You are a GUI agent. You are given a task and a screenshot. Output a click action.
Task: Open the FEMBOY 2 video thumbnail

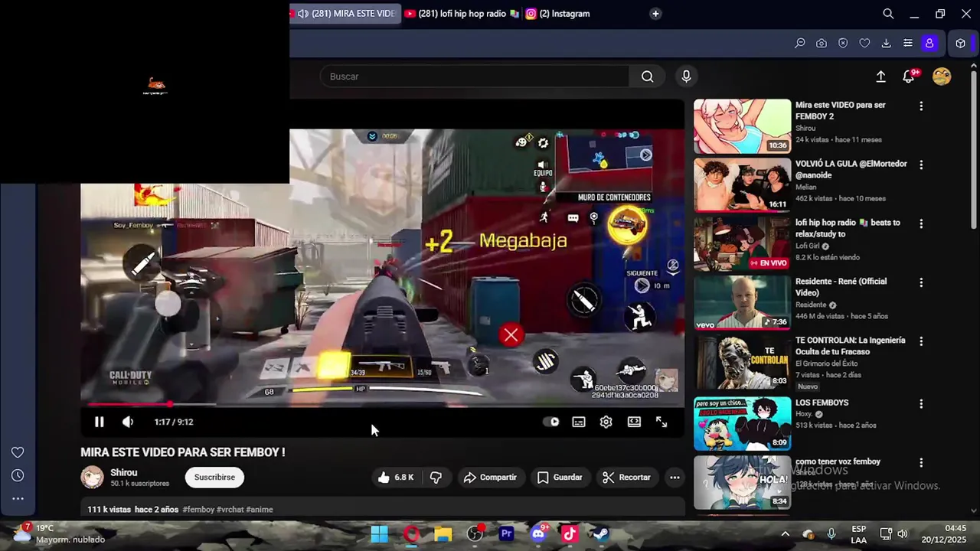[742, 126]
